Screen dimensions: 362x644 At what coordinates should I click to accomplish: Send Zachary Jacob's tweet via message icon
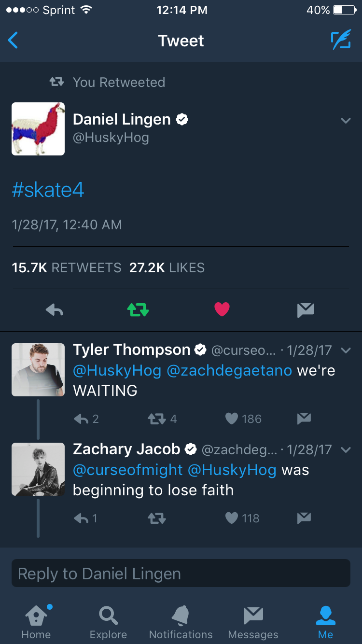click(304, 518)
